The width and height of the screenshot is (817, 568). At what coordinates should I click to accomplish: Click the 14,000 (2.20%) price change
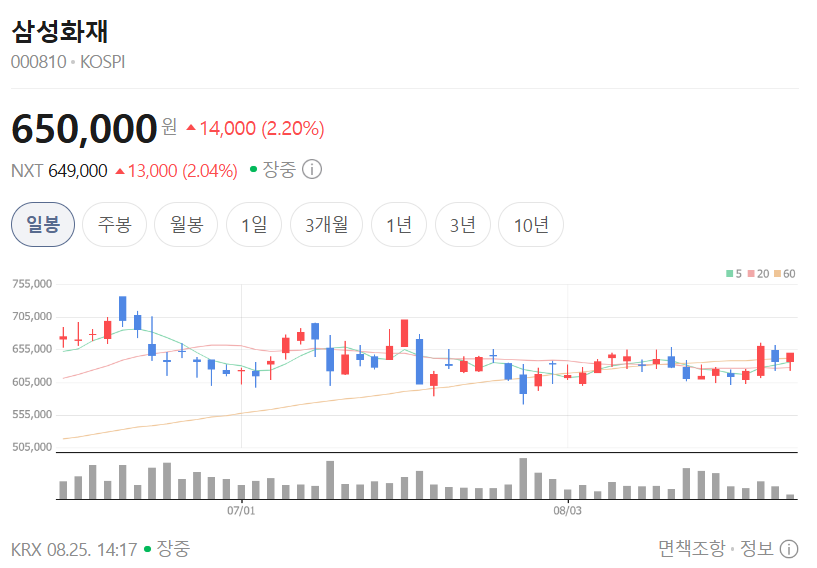(255, 128)
